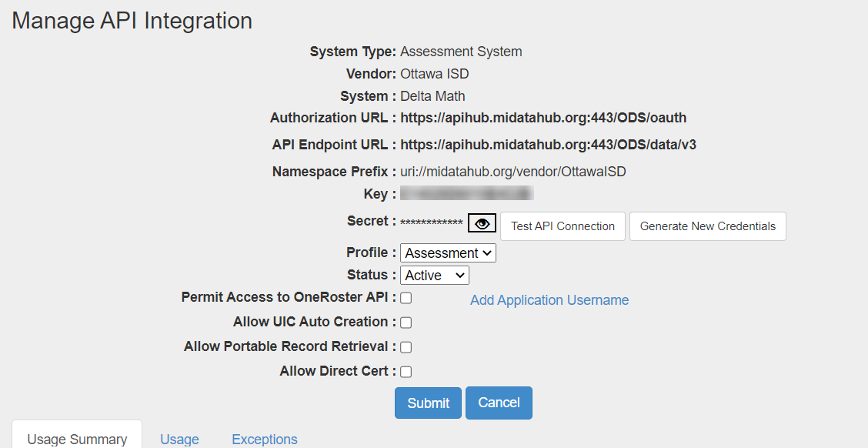Select the API Endpoint URL ending in data/v3
The height and width of the screenshot is (448, 868).
[548, 145]
